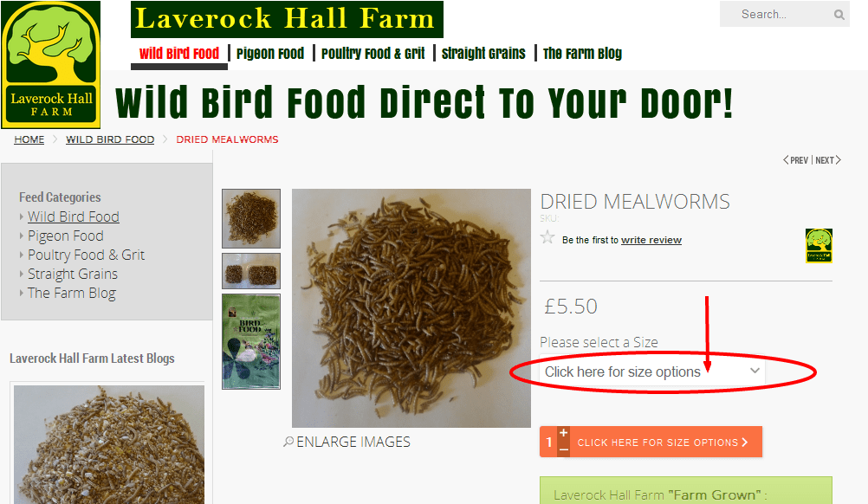
Task: Click the small farm logo badge beside review
Action: click(819, 246)
